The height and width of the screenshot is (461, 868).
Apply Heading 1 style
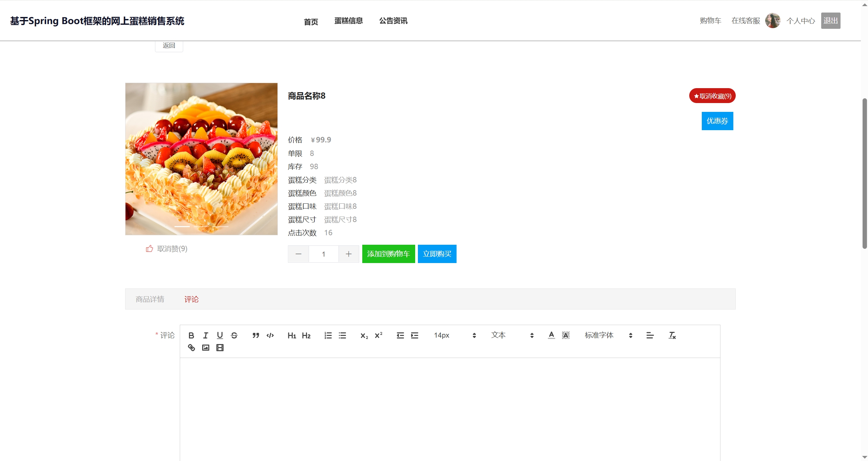click(x=292, y=335)
